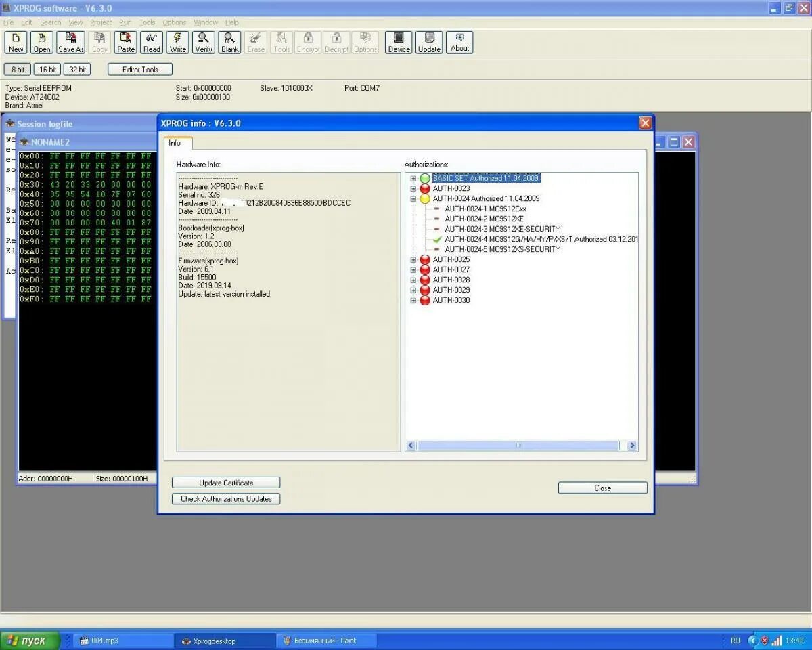Switch to 16-bit view mode
Image resolution: width=812 pixels, height=650 pixels.
[47, 70]
